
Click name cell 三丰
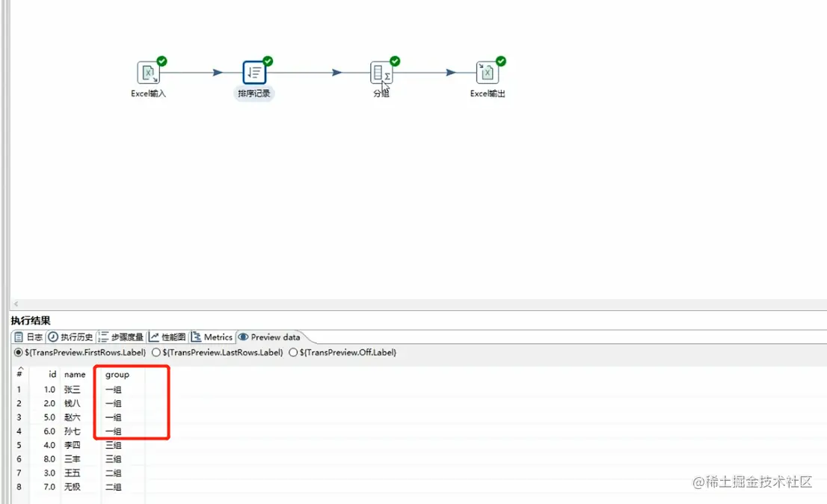(x=73, y=459)
